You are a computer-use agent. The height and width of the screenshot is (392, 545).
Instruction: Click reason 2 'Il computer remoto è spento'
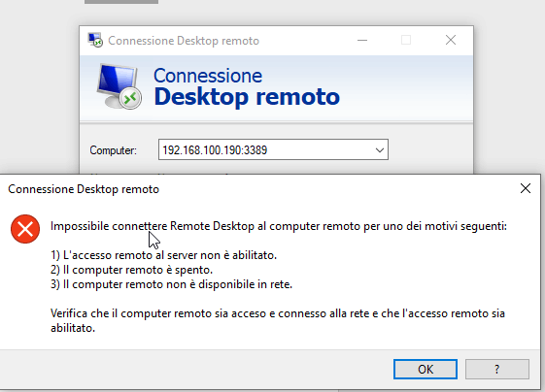click(131, 270)
